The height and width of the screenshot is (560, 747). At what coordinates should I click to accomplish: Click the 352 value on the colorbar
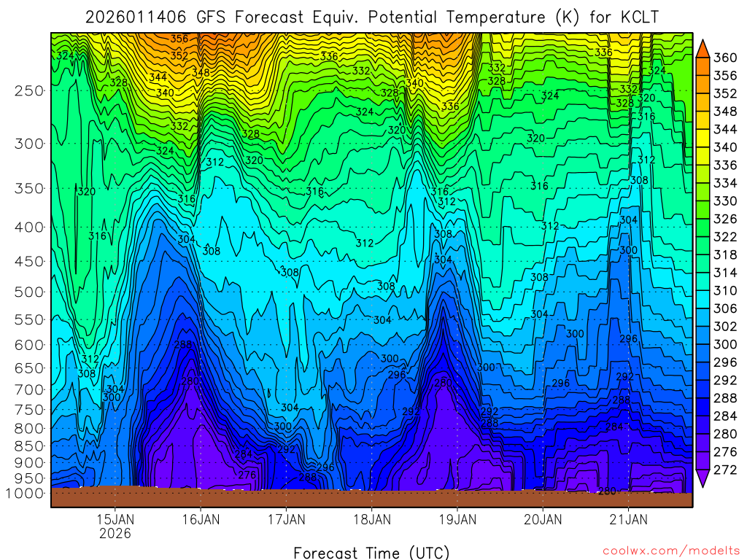click(725, 93)
